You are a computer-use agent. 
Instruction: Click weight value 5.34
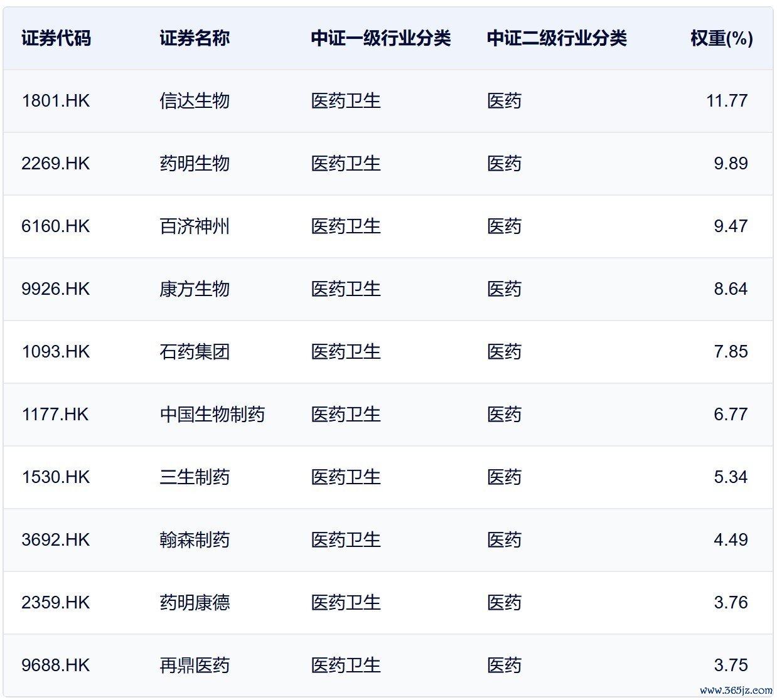pos(731,477)
